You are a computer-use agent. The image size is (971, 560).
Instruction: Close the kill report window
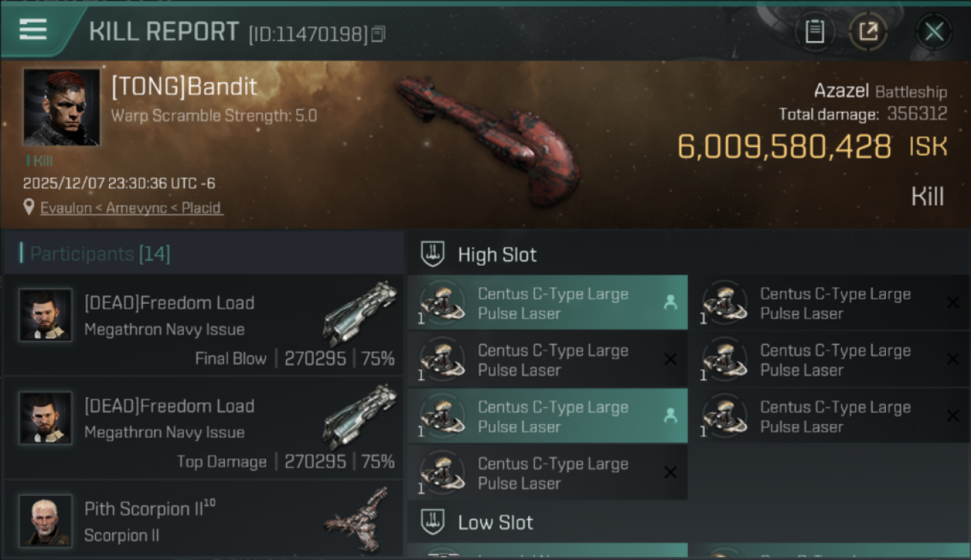click(934, 31)
